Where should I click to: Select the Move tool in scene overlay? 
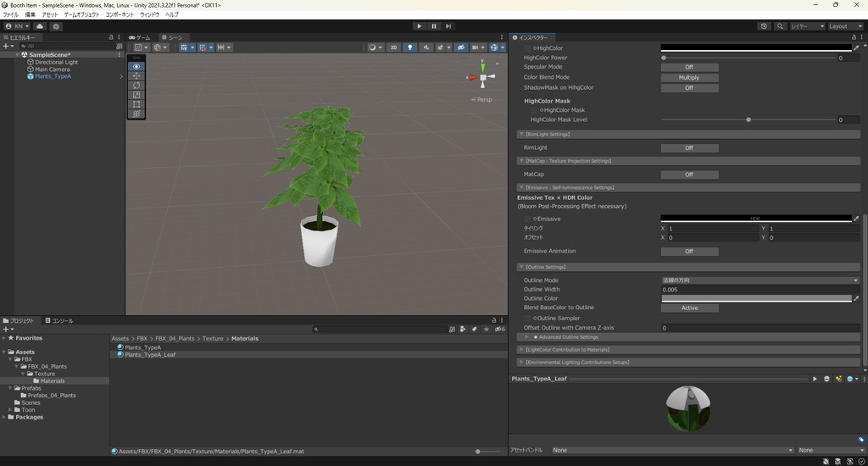point(136,75)
